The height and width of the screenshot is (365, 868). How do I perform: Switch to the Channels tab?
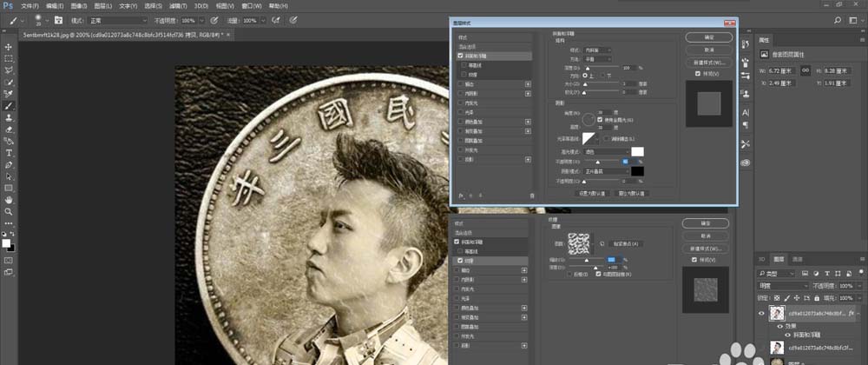pos(797,259)
